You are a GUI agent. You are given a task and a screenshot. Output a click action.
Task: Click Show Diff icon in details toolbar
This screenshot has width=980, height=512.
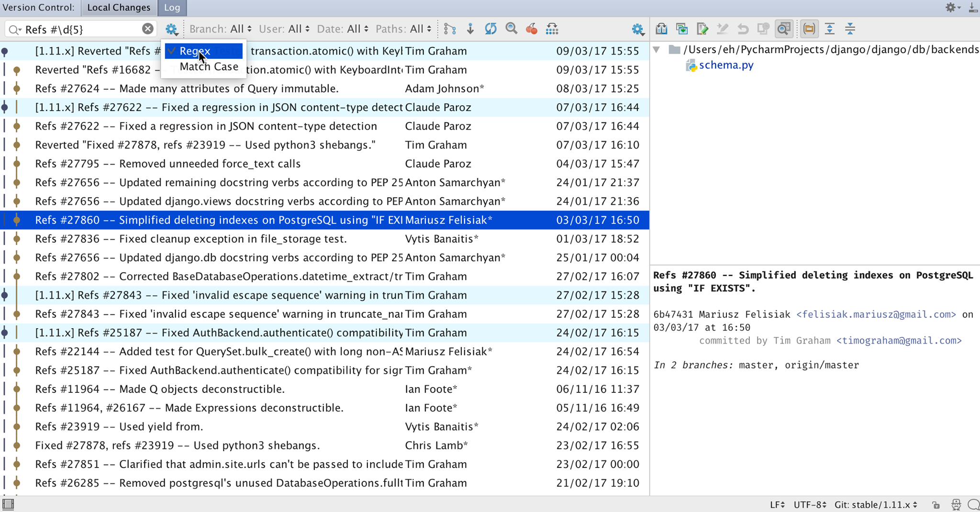pyautogui.click(x=661, y=29)
